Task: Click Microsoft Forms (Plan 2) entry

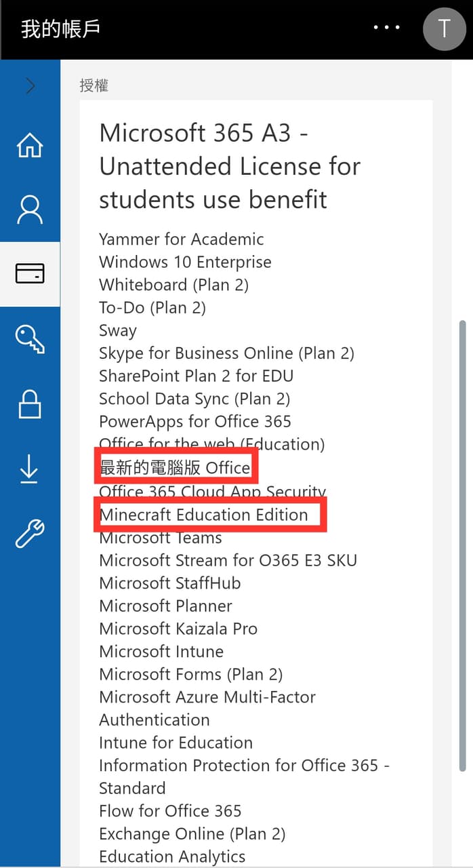Action: tap(191, 675)
